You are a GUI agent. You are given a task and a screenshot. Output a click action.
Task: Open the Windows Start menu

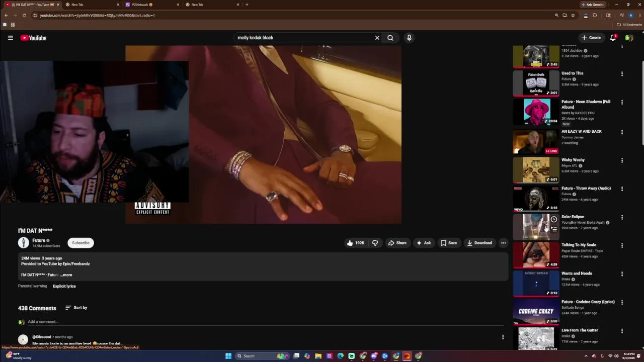228,356
